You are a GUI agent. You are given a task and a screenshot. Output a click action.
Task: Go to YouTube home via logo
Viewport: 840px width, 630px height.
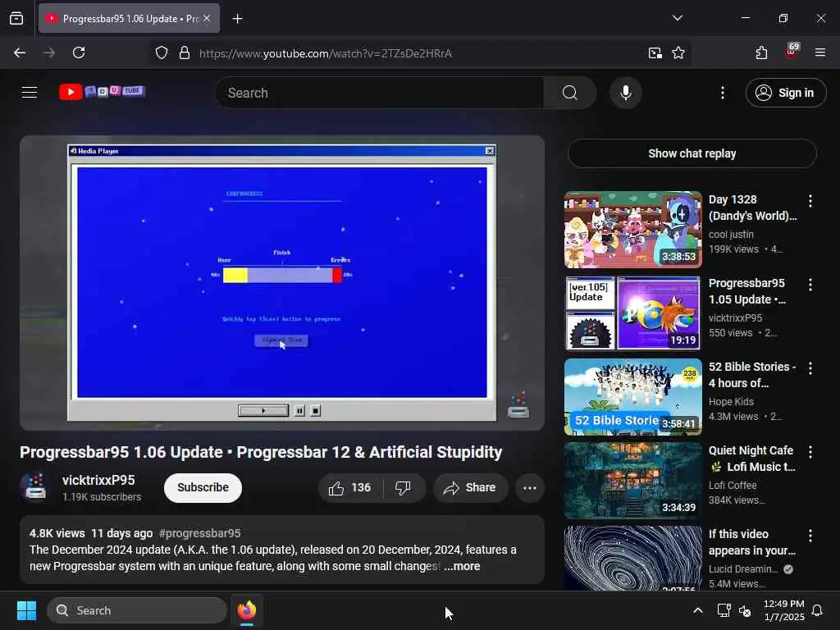[102, 92]
